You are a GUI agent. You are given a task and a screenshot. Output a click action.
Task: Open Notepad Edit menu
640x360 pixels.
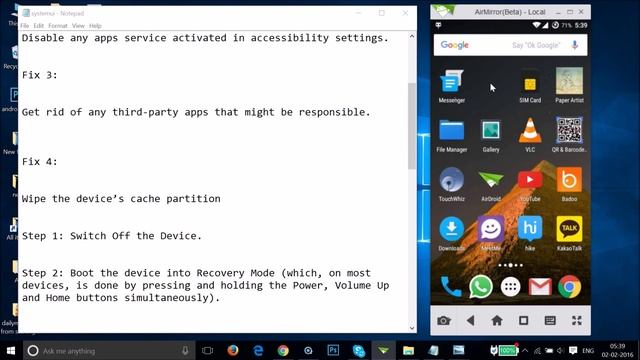coord(38,26)
